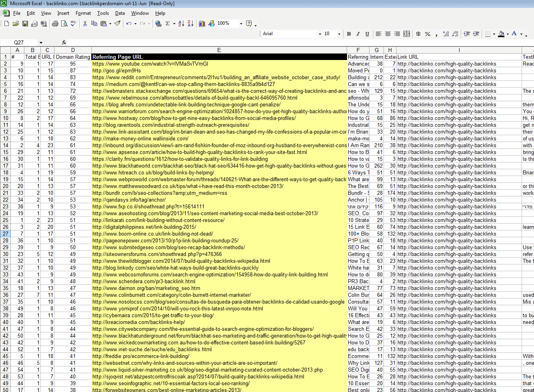Viewport: 534px width, 392px height.
Task: Align cell text to the left
Action: click(378, 34)
